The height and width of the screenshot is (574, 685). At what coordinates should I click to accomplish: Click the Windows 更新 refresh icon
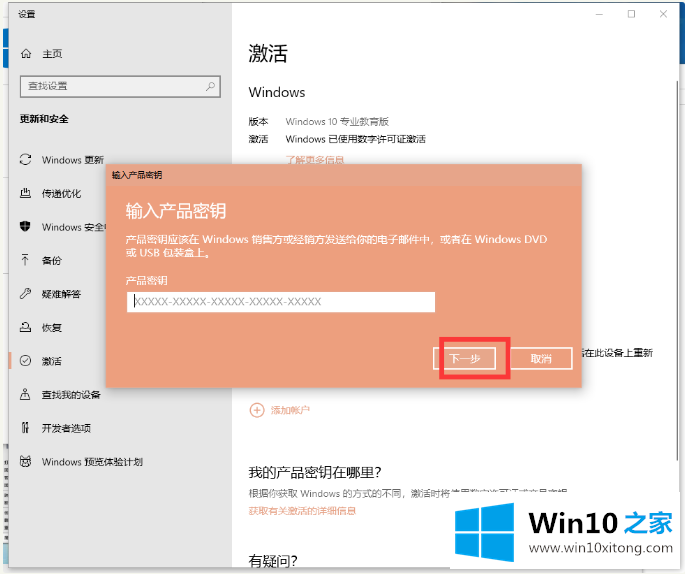26,159
